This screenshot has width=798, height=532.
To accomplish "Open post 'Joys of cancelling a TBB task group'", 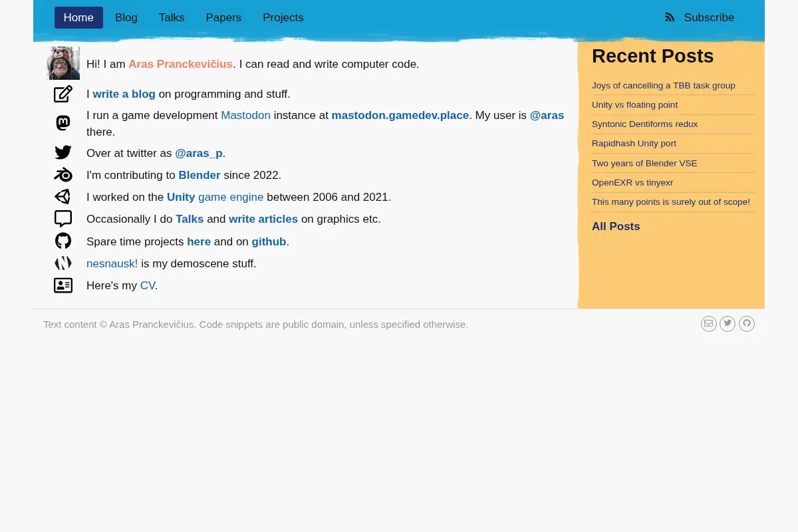I will click(x=664, y=85).
